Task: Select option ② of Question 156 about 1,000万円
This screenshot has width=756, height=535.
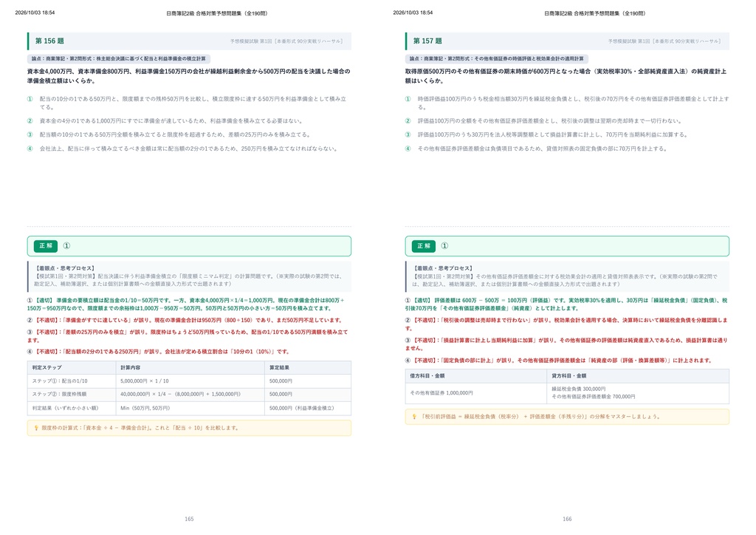Action: pos(165,121)
